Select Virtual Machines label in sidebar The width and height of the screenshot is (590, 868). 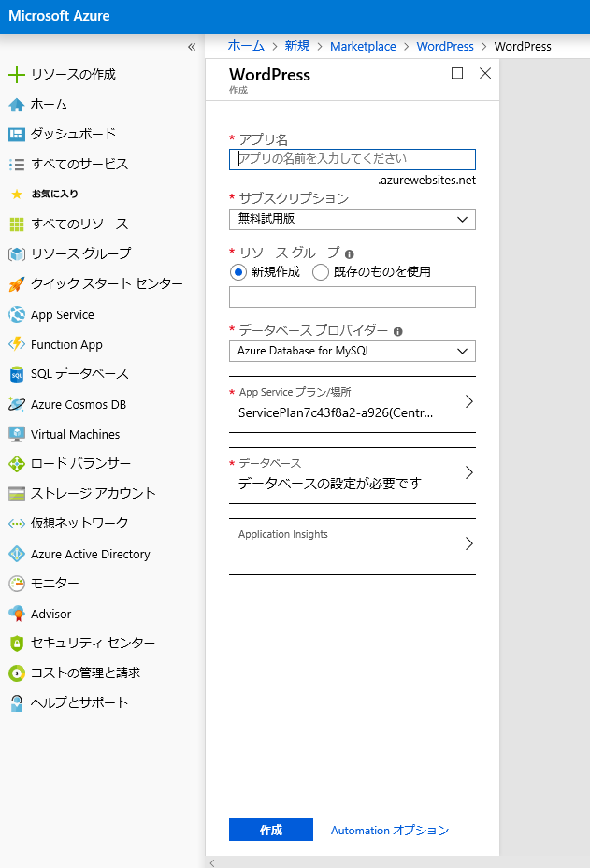pos(76,435)
